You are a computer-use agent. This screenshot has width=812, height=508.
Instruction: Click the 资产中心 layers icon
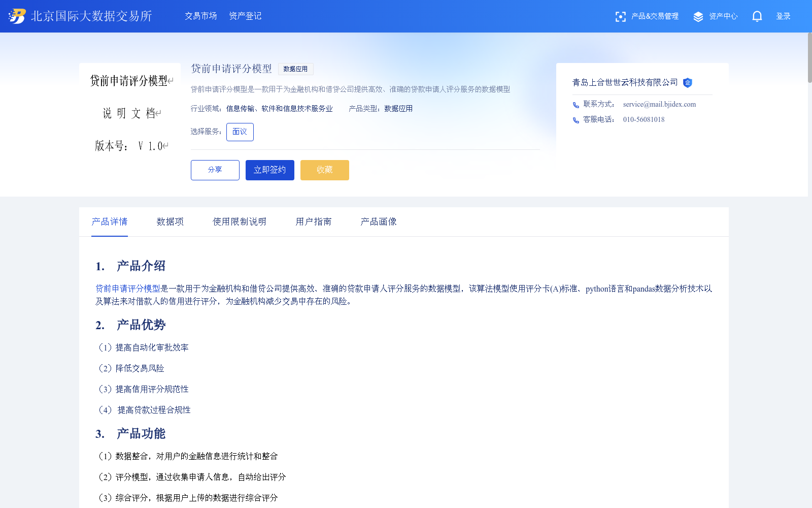pos(697,16)
